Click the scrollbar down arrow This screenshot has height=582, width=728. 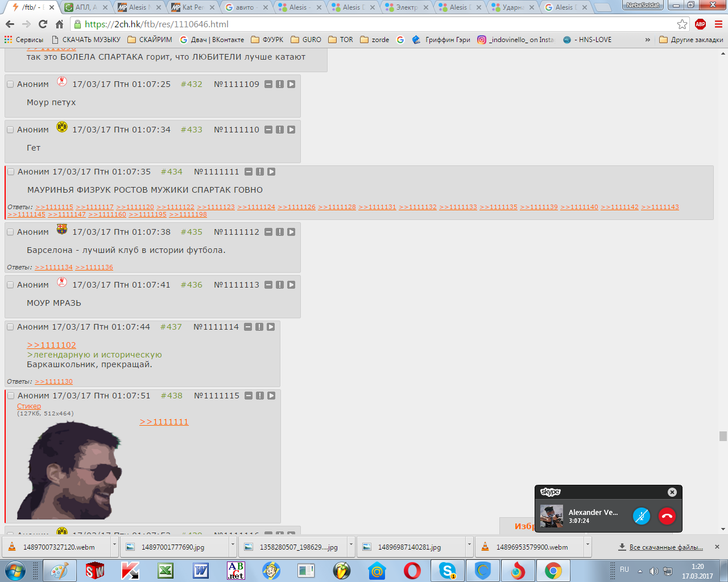(723, 529)
